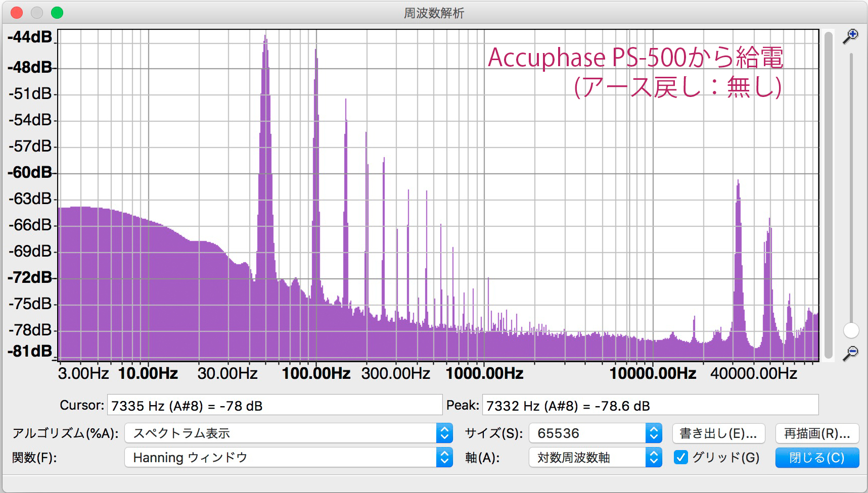Click the 閉じる(C) close button
This screenshot has height=493, width=868.
click(x=817, y=458)
